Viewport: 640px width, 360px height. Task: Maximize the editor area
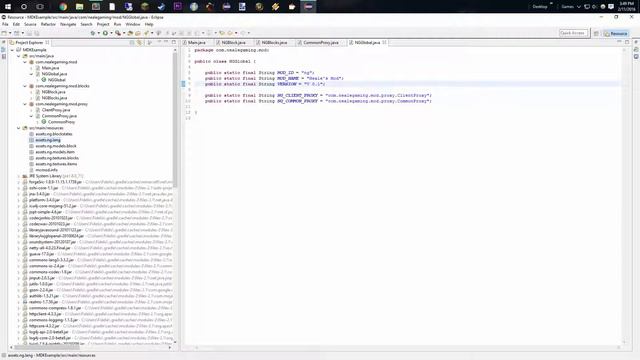pyautogui.click(x=627, y=42)
